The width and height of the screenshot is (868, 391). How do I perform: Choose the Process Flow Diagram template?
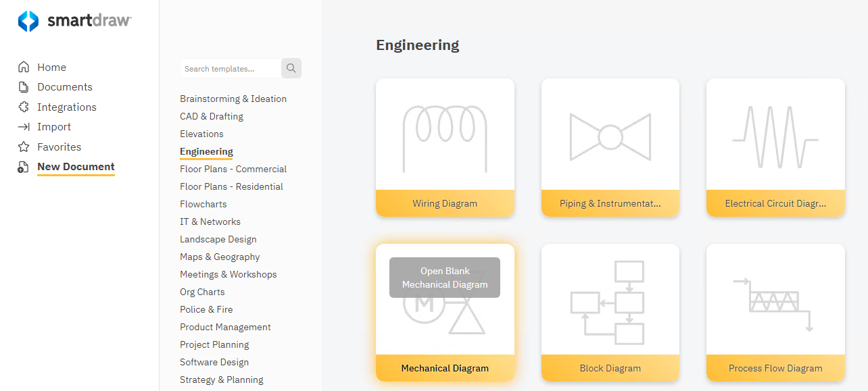[775, 312]
